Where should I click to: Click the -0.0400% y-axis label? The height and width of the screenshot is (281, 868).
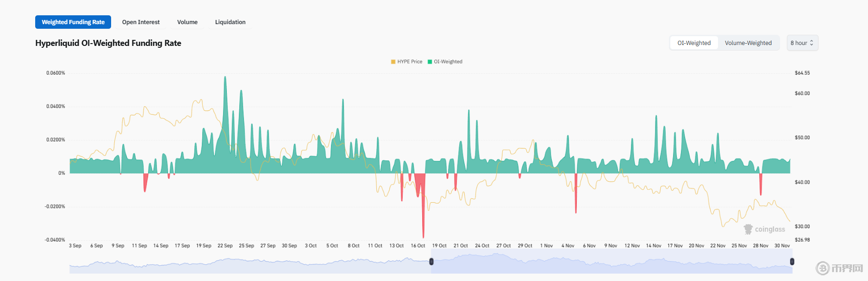(55, 240)
